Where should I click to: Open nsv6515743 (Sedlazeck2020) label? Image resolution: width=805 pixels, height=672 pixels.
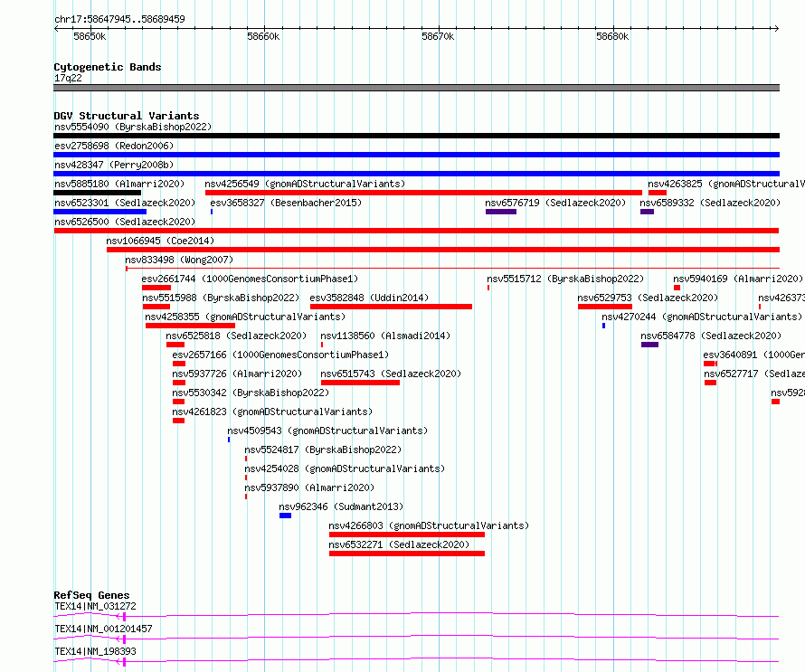(x=391, y=374)
